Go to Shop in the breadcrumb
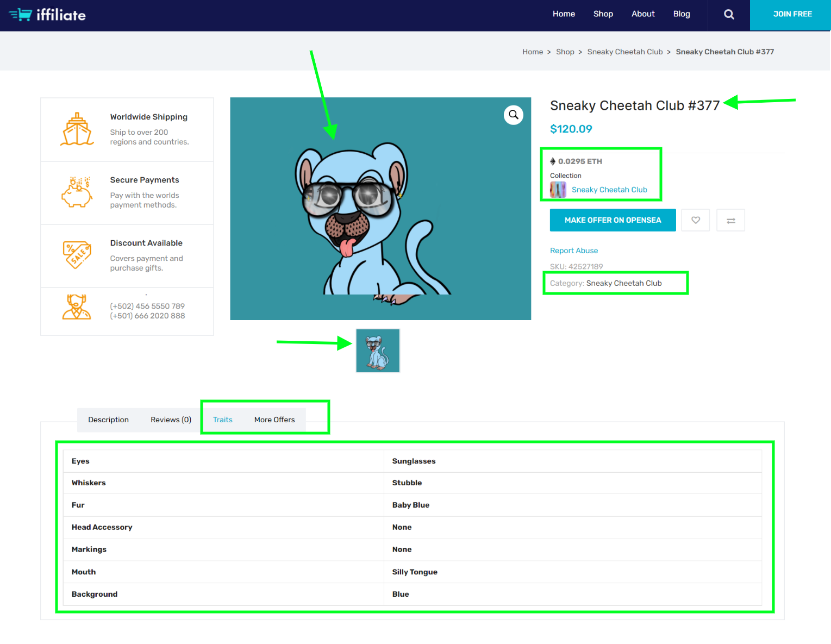 (x=565, y=52)
